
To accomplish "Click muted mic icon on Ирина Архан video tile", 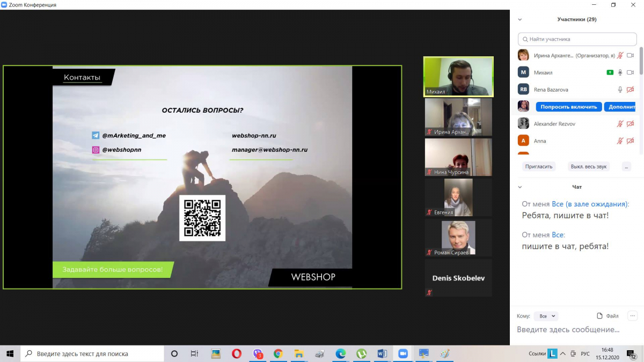I will [x=429, y=132].
